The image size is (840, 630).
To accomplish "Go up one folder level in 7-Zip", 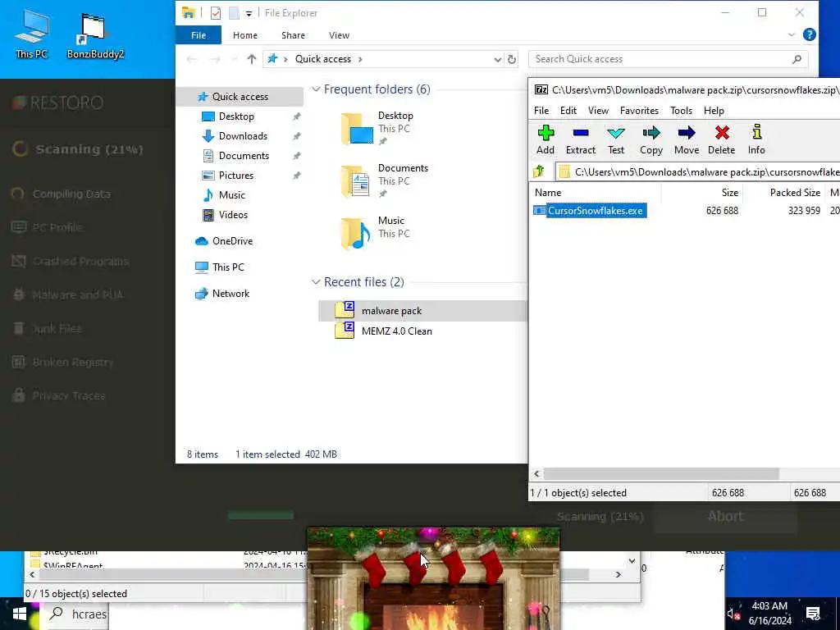I will (x=539, y=171).
